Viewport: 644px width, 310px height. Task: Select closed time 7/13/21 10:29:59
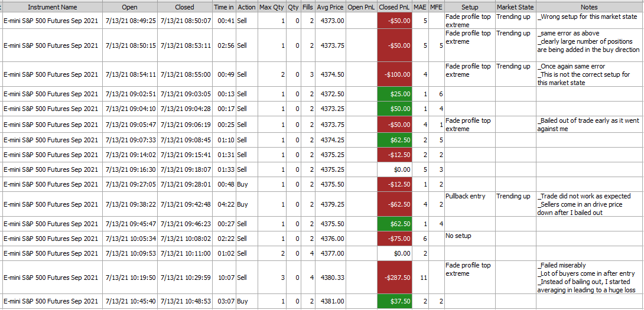coord(186,277)
